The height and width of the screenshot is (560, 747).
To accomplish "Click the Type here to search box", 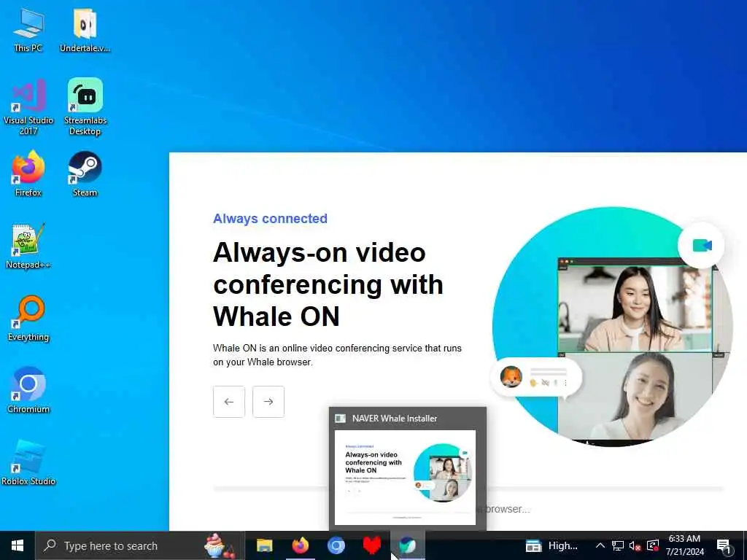I will 140,545.
